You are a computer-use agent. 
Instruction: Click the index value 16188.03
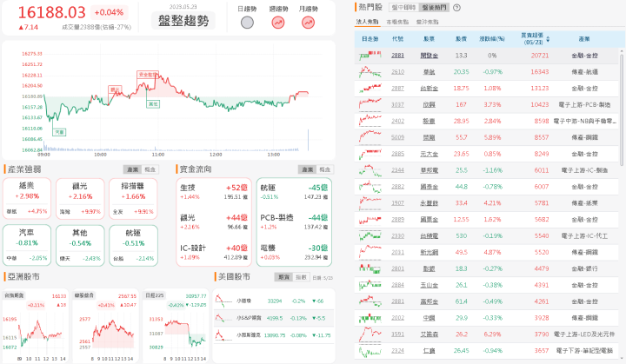51,13
